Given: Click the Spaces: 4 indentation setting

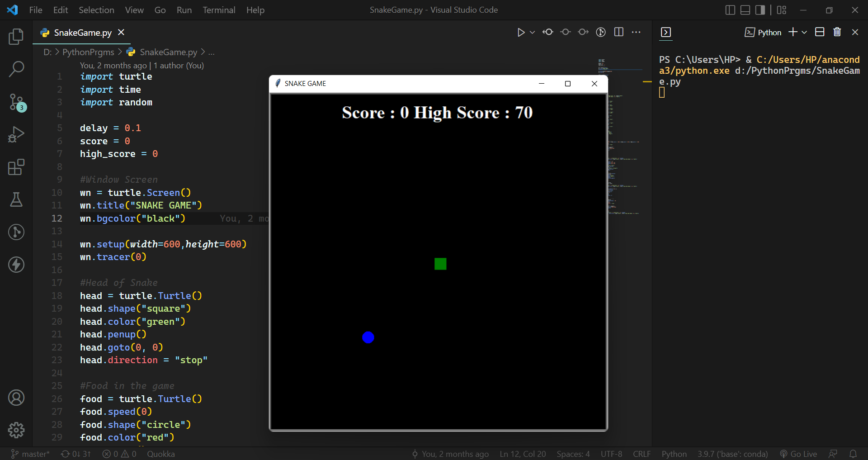Looking at the screenshot, I should point(573,454).
